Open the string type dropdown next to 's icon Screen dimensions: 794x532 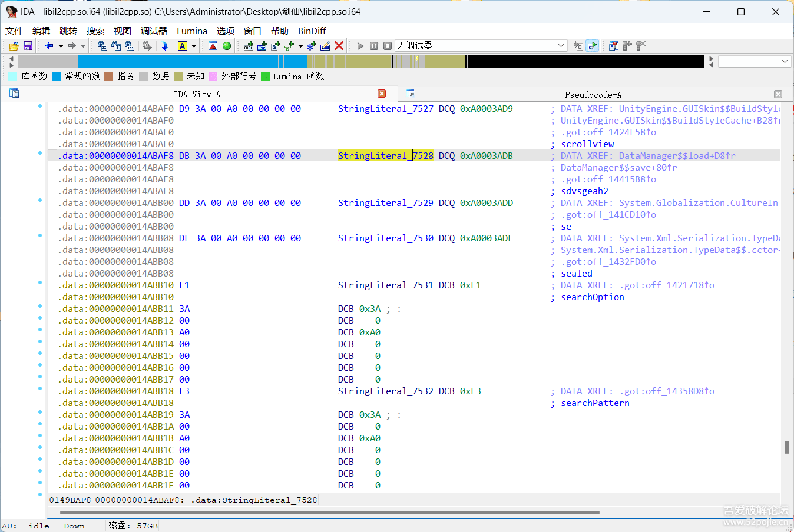(x=301, y=46)
